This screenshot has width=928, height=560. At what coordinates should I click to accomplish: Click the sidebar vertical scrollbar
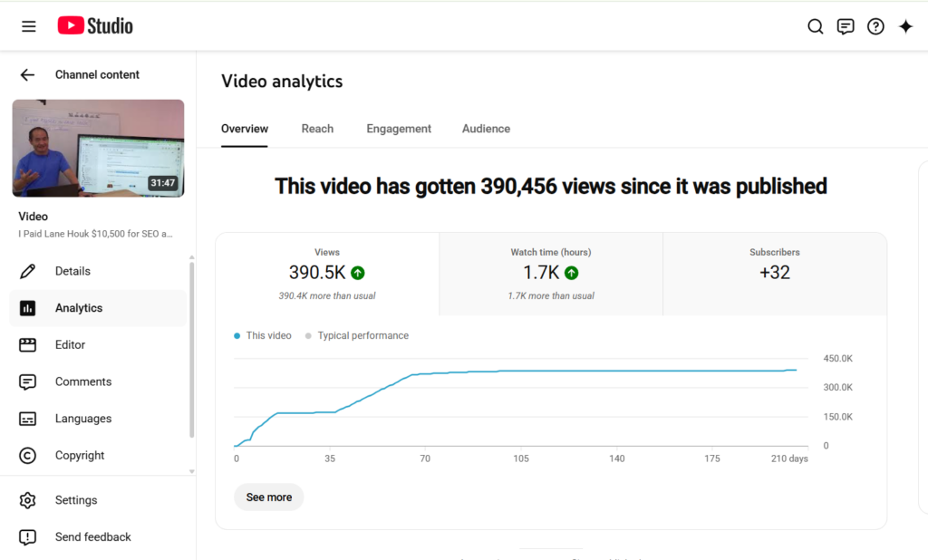click(192, 349)
